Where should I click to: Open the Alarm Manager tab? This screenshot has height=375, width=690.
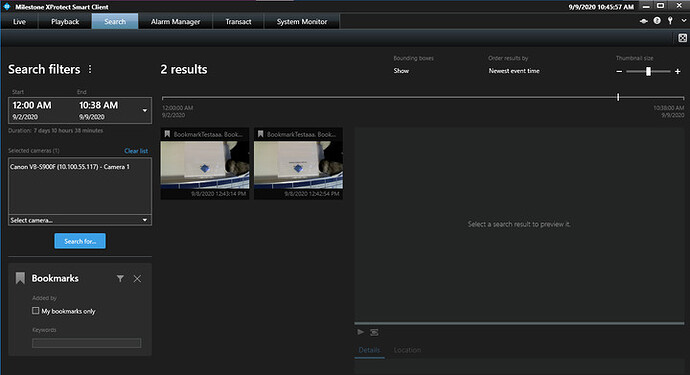coord(175,22)
